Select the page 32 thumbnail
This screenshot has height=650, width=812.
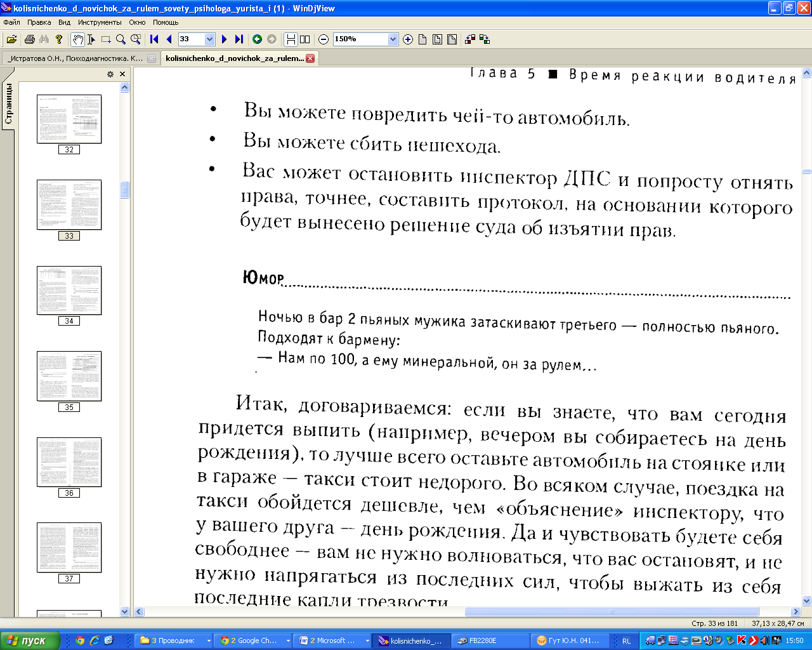pyautogui.click(x=69, y=119)
